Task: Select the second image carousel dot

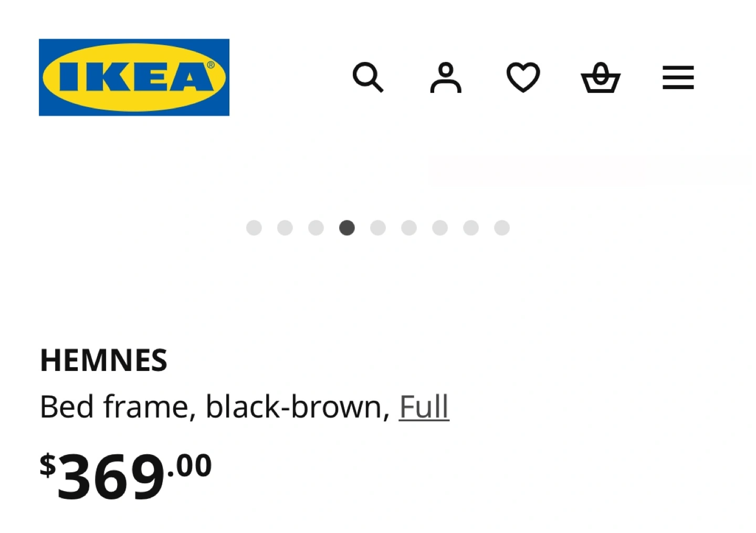Action: click(285, 228)
